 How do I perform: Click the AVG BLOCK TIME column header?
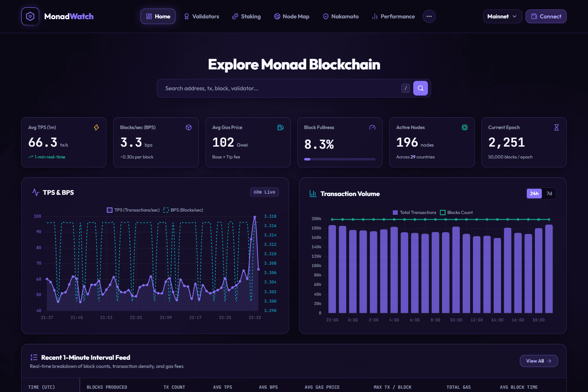[x=519, y=387]
